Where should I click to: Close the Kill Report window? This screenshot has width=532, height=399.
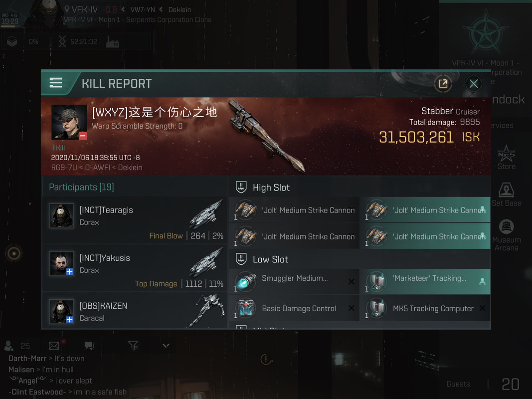pyautogui.click(x=474, y=83)
